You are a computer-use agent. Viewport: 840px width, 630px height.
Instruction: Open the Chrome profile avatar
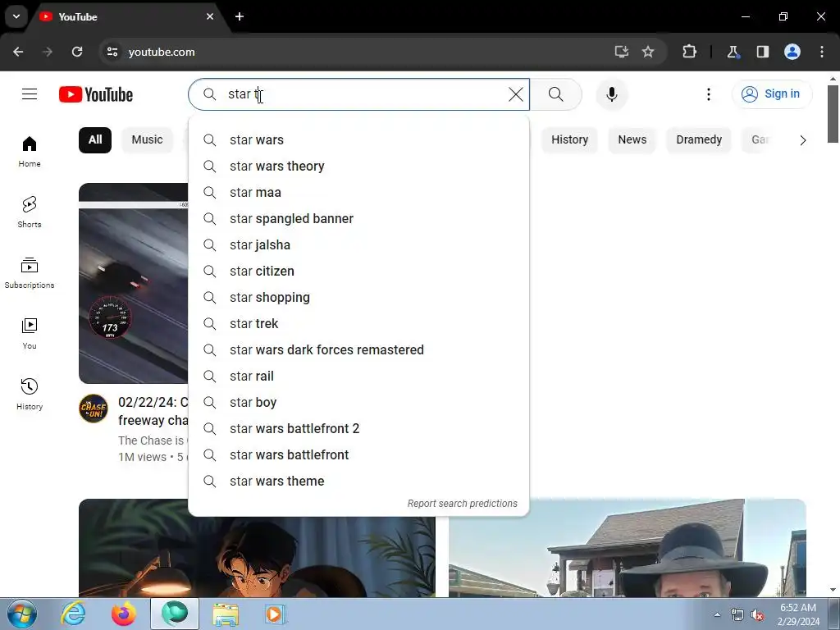792,52
